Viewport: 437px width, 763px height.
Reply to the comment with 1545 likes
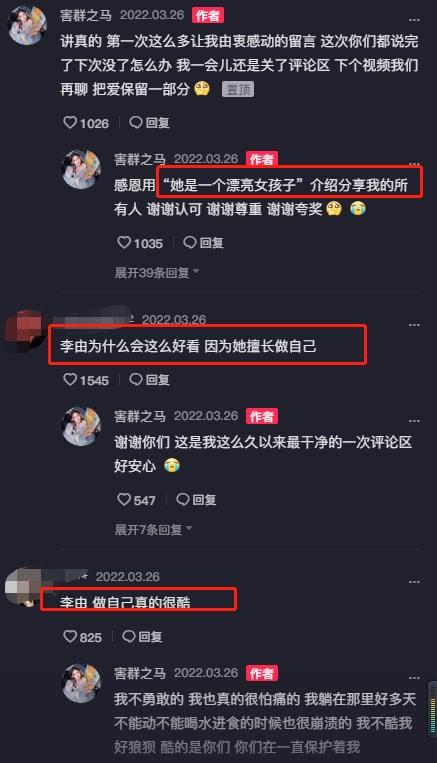tap(149, 380)
